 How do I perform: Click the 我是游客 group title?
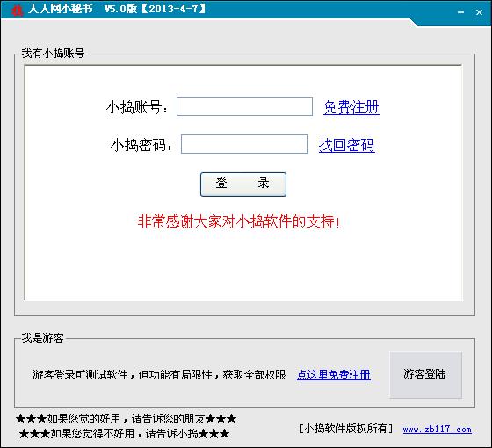point(42,337)
